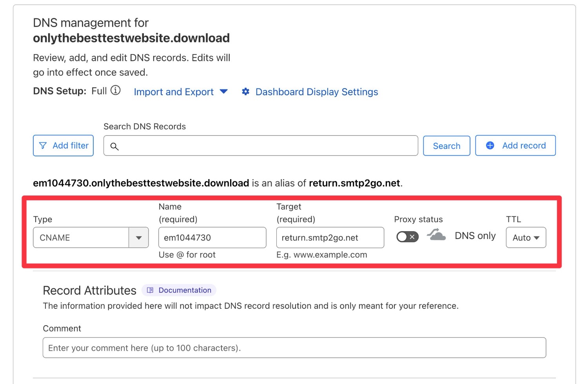This screenshot has width=588, height=384.
Task: Open the Record Attributes Documentation link
Action: [179, 290]
